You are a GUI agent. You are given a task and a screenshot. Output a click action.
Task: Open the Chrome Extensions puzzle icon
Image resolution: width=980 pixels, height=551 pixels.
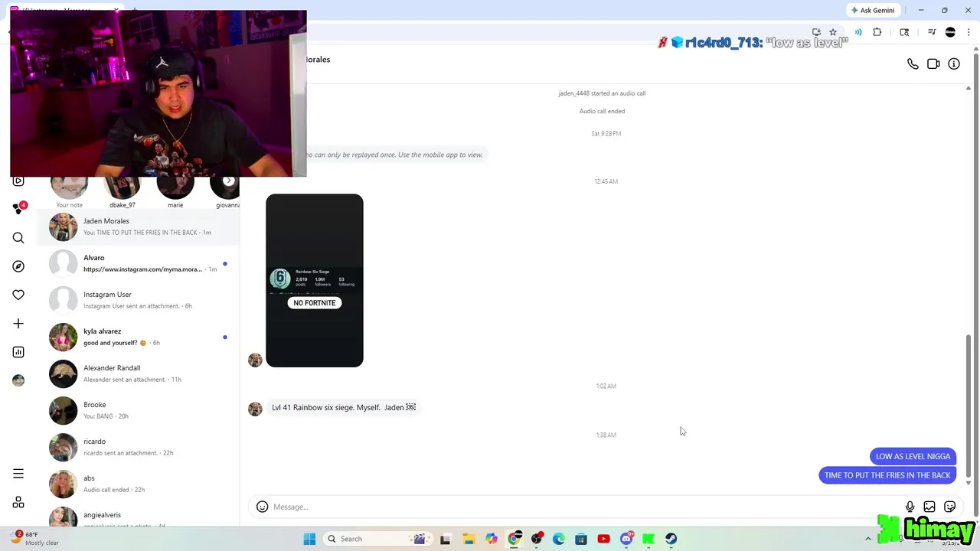coord(877,32)
